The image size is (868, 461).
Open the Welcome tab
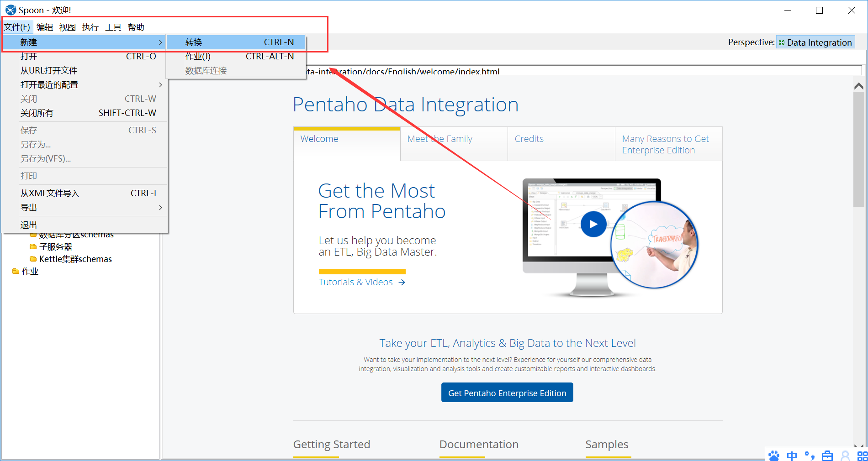click(347, 143)
